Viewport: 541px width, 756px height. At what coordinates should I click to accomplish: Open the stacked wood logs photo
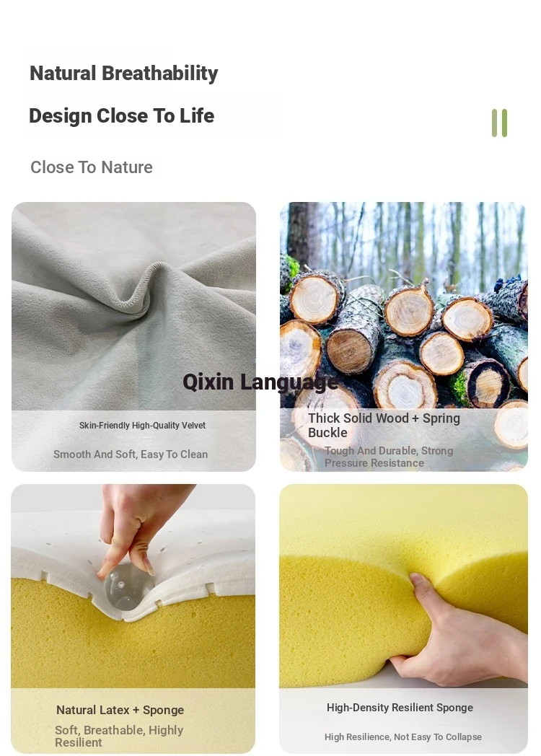403,336
